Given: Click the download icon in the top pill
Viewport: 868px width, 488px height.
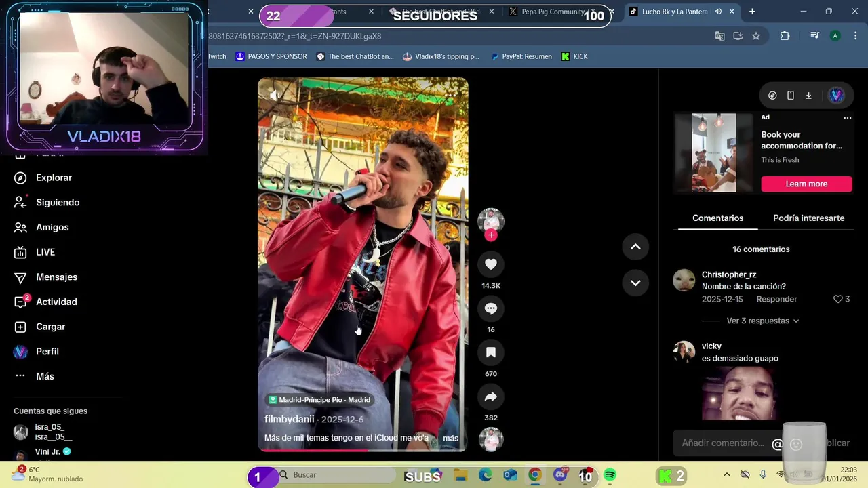Looking at the screenshot, I should point(808,96).
